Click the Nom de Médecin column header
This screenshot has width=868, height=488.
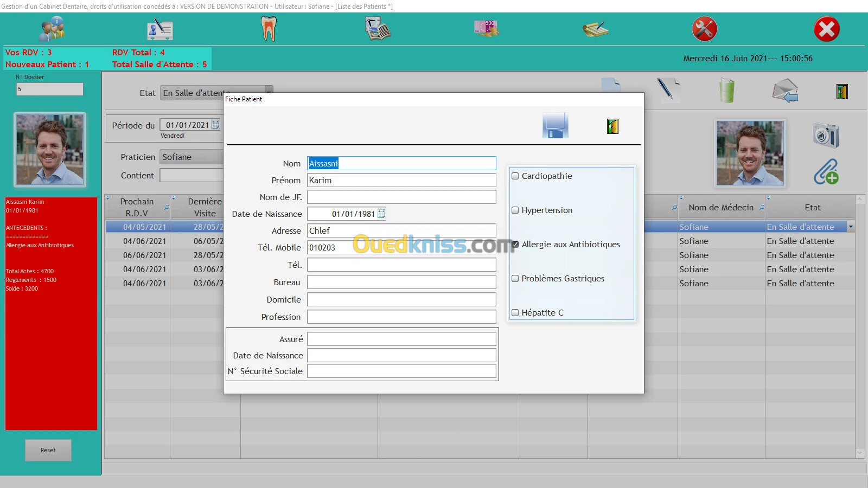(x=721, y=207)
